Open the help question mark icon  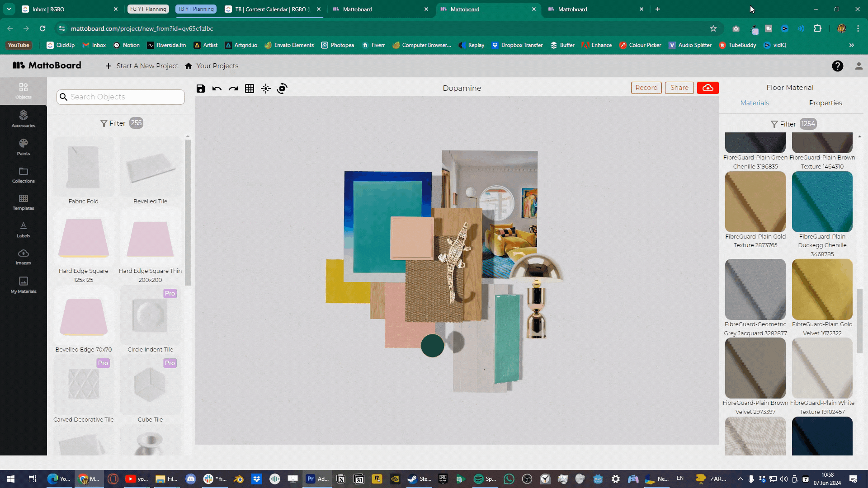(837, 66)
